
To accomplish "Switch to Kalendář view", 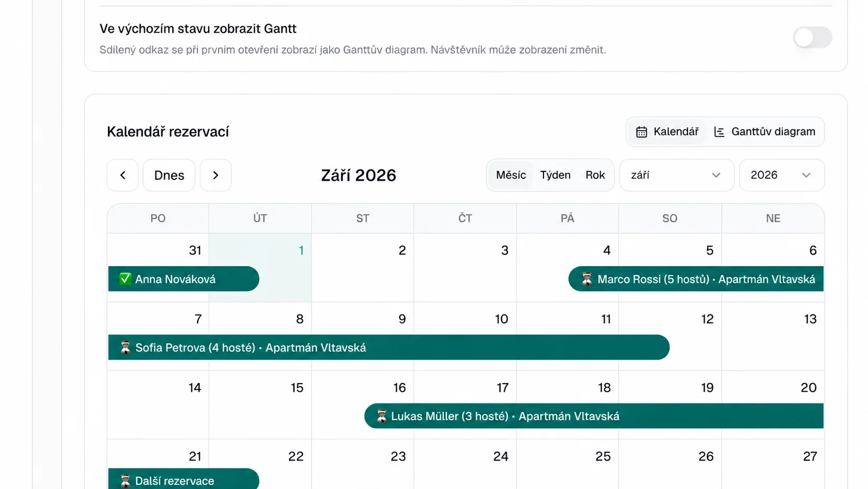I will (x=667, y=132).
